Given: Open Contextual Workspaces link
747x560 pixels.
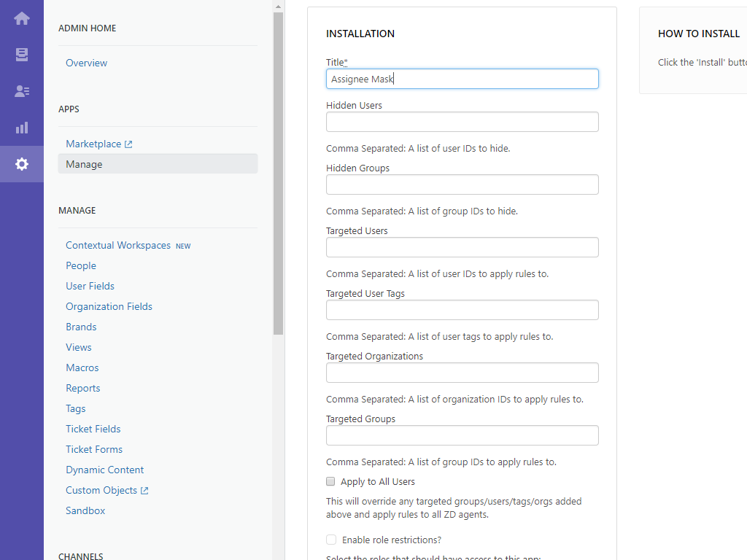Looking at the screenshot, I should click(118, 246).
